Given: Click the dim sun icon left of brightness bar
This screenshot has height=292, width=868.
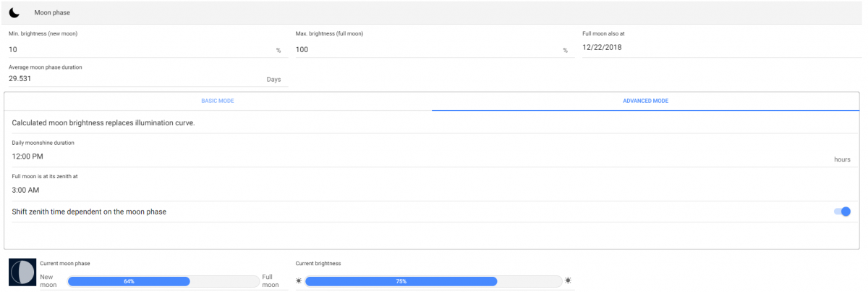Looking at the screenshot, I should tap(299, 281).
